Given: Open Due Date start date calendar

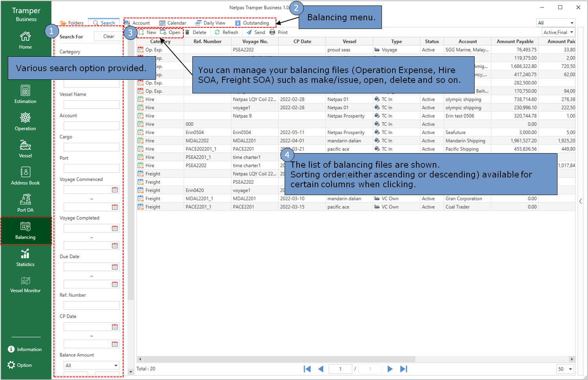Looking at the screenshot, I should [x=115, y=267].
